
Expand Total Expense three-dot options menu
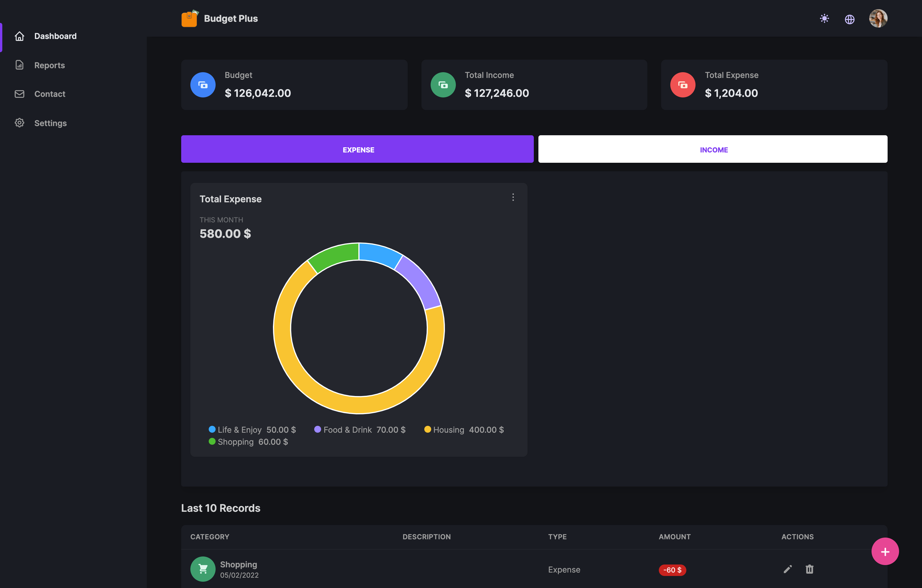tap(513, 197)
